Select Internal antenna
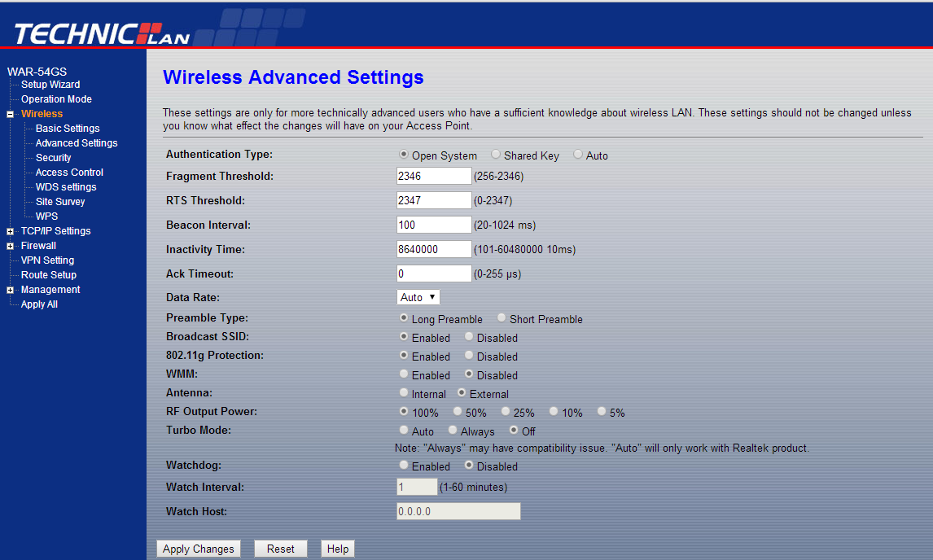Viewport: 933px width, 560px height. click(404, 393)
